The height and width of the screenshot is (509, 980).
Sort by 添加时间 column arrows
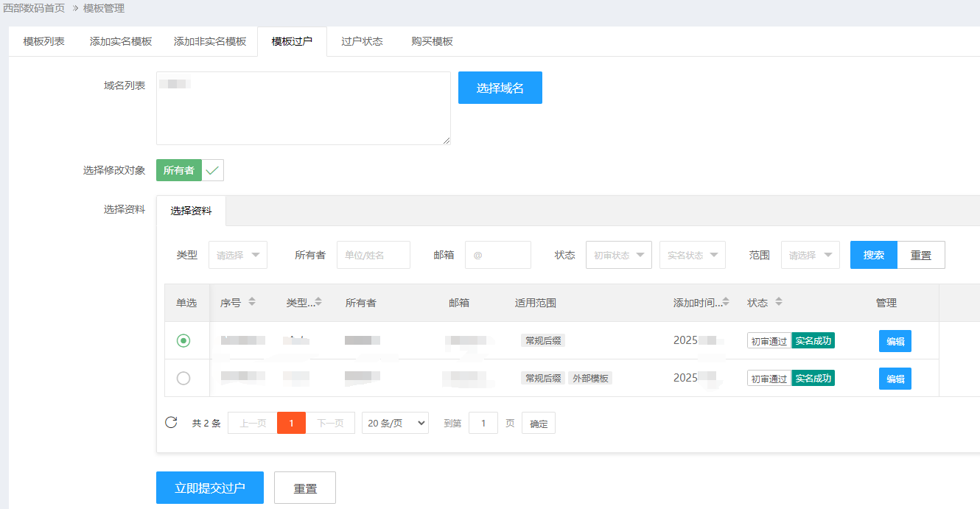pyautogui.click(x=726, y=302)
